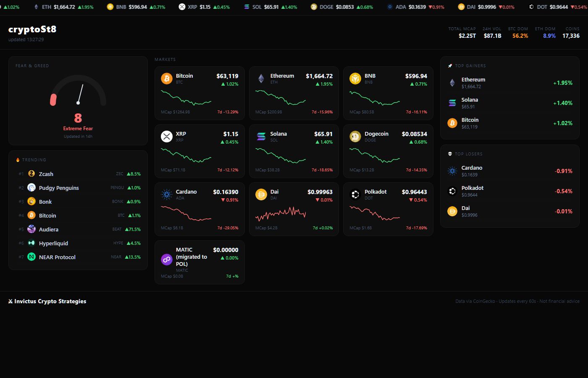The image size is (588, 378).
Task: Click the Coins count 17,336
Action: pos(571,36)
